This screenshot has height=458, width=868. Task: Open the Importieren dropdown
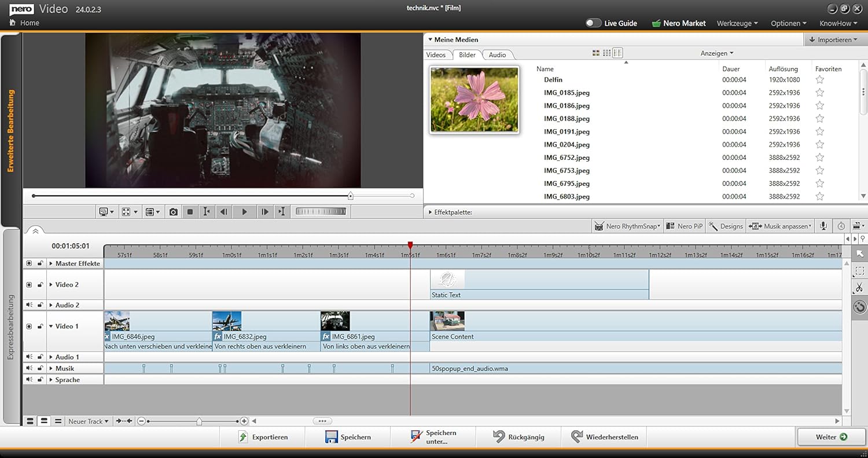point(834,40)
